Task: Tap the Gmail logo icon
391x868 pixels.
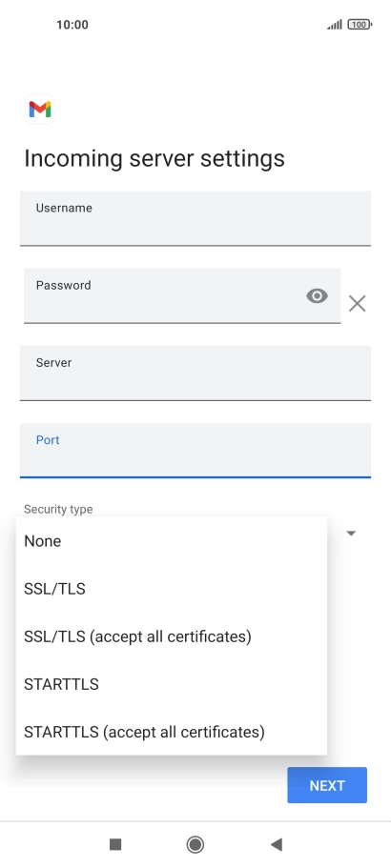Action: [40, 109]
